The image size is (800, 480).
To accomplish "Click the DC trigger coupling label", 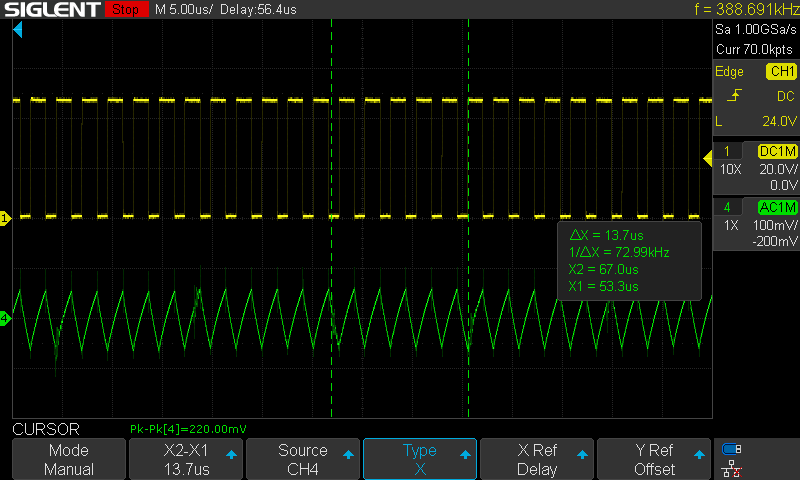I will tap(786, 96).
